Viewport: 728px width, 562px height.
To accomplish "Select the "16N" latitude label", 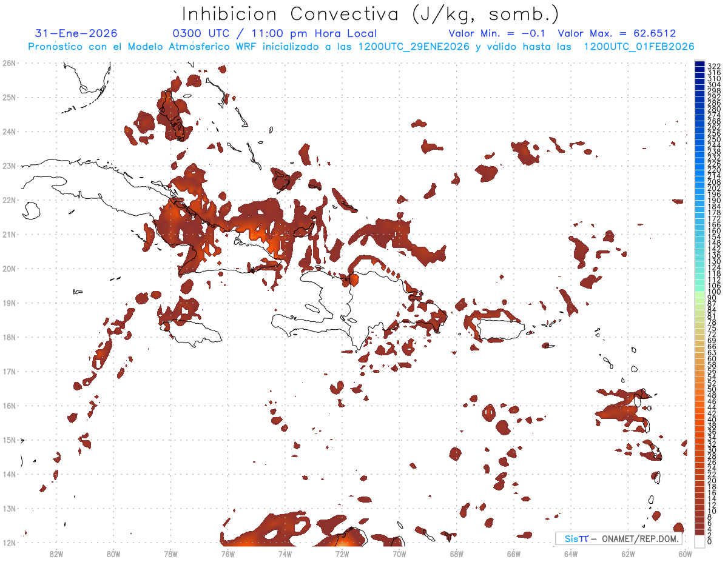I will [8, 406].
